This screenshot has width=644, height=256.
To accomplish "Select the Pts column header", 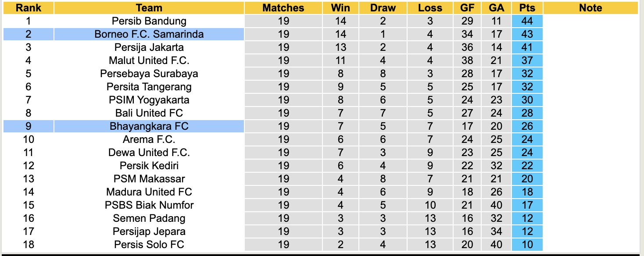I will (527, 8).
